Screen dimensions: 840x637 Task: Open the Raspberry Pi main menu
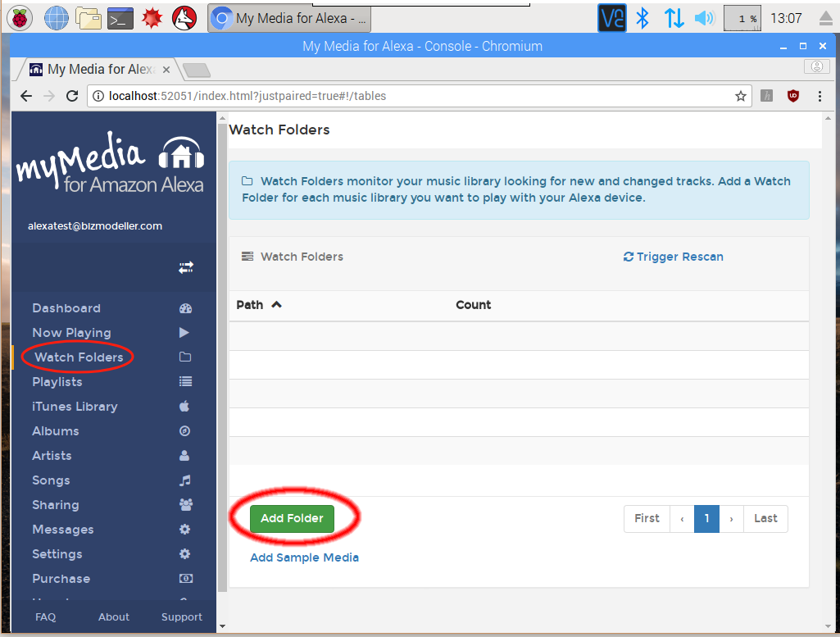pos(20,18)
